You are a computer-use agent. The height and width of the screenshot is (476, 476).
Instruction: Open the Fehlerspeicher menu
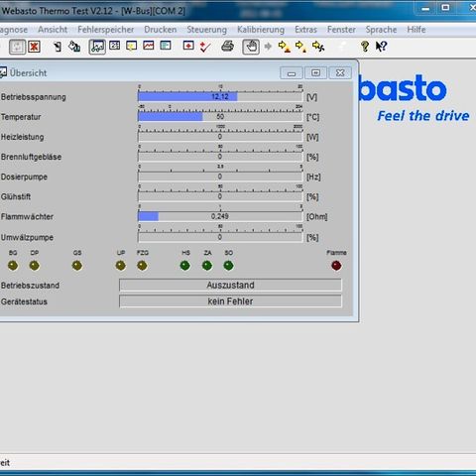[x=106, y=30]
